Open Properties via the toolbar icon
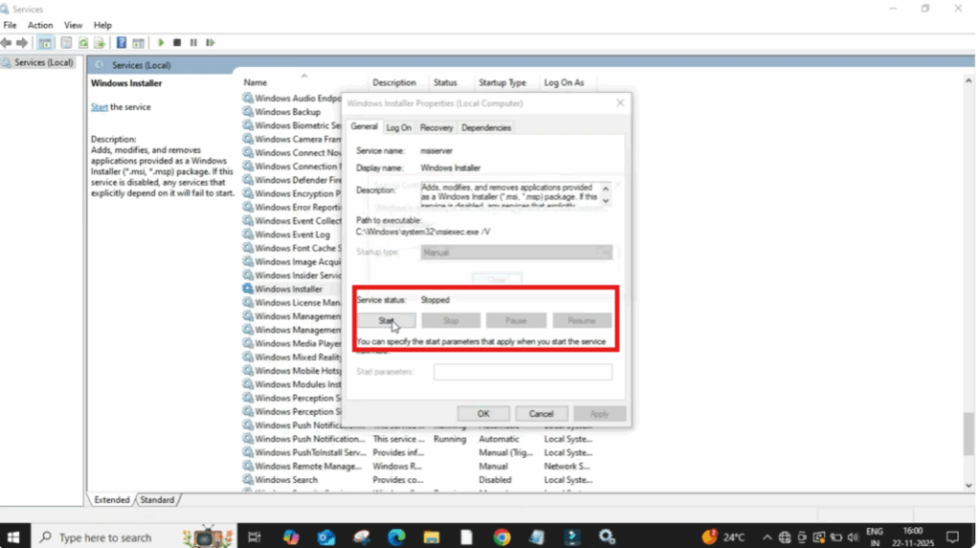 66,42
